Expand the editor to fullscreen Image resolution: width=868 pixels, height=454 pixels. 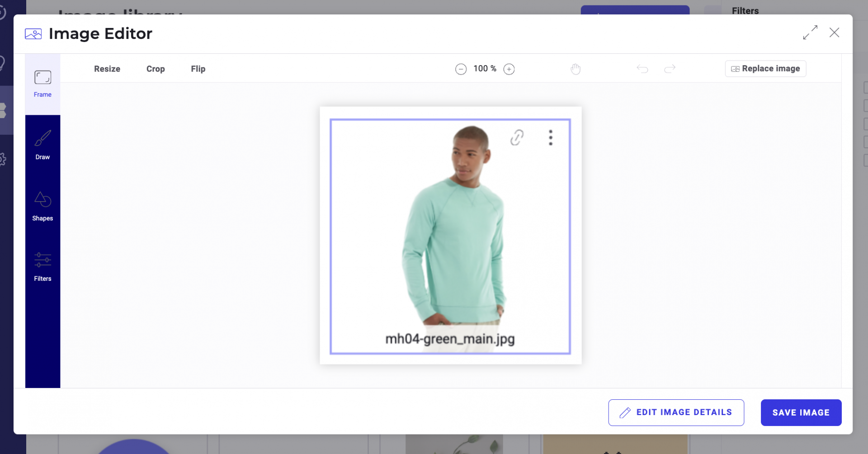[x=810, y=33]
